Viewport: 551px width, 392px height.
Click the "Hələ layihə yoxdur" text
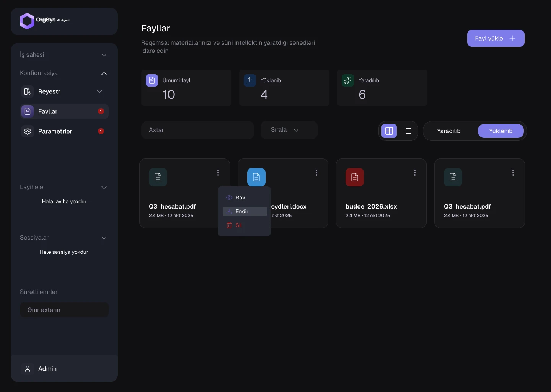pos(64,201)
